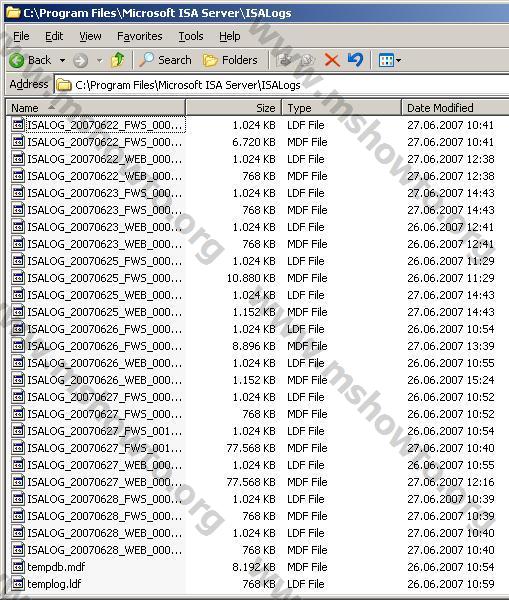Click date 26.06.2007 15:24 cell
509x600 pixels.
point(451,380)
